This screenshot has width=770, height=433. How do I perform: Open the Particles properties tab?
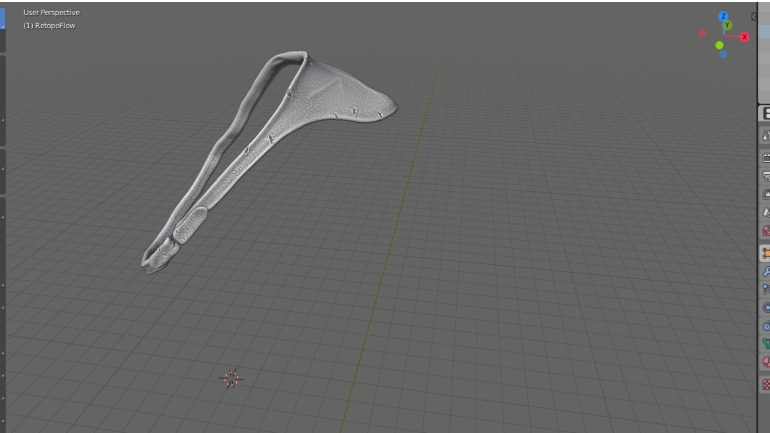click(x=765, y=290)
